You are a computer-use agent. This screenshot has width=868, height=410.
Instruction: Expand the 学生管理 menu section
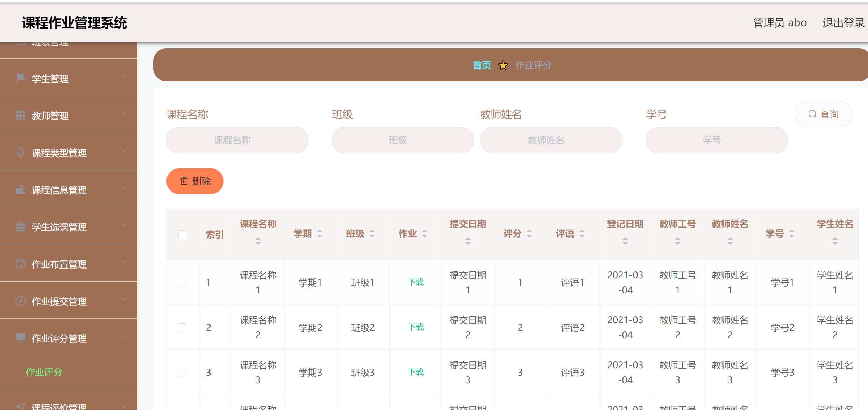tap(124, 76)
